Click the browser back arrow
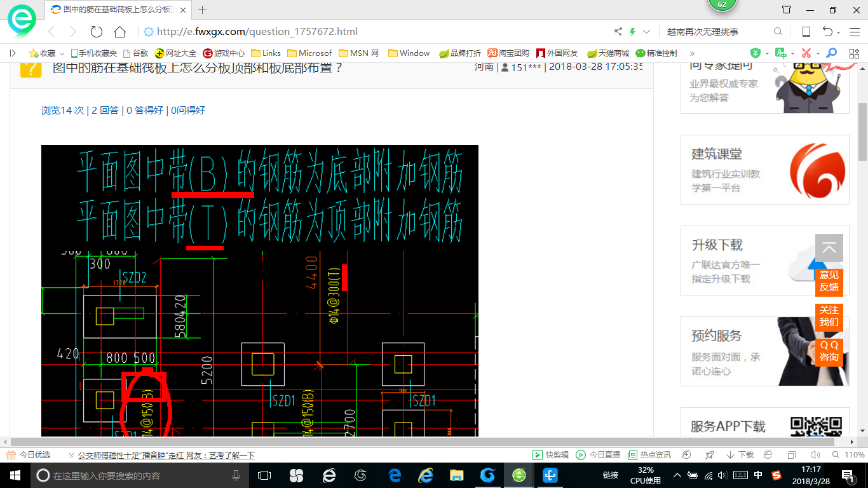The height and width of the screenshot is (488, 868). 51,32
